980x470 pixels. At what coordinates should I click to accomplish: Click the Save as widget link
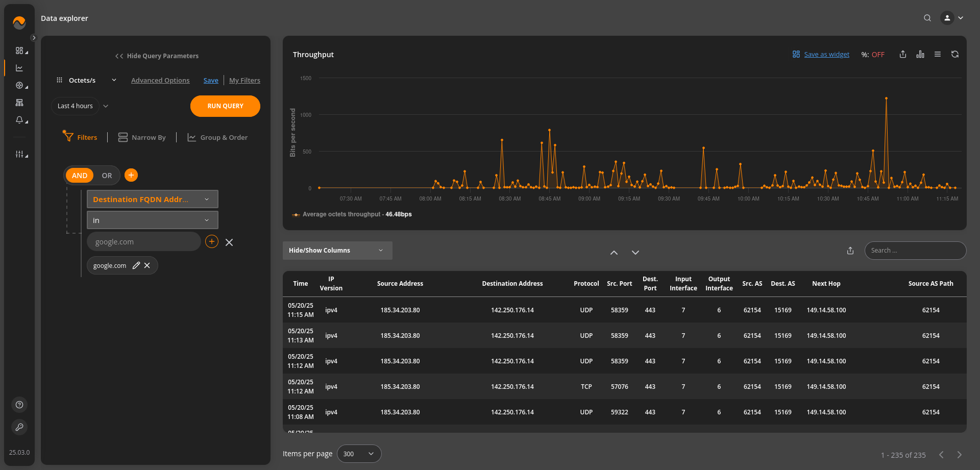tap(826, 55)
